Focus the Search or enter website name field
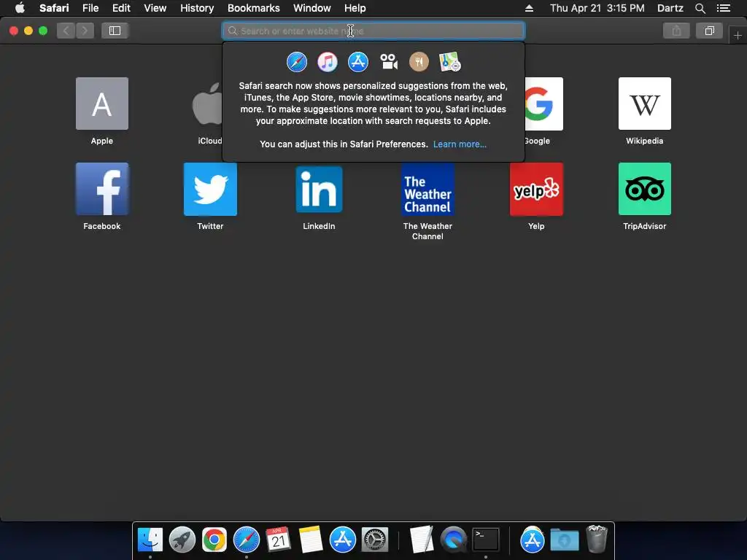Viewport: 747px width, 560px height. (373, 31)
